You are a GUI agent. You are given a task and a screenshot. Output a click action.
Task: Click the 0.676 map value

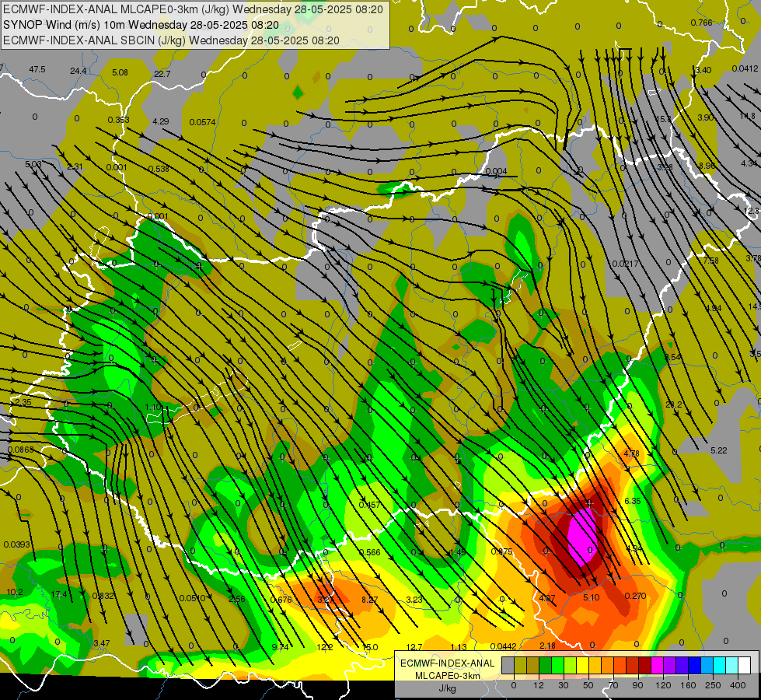[281, 600]
